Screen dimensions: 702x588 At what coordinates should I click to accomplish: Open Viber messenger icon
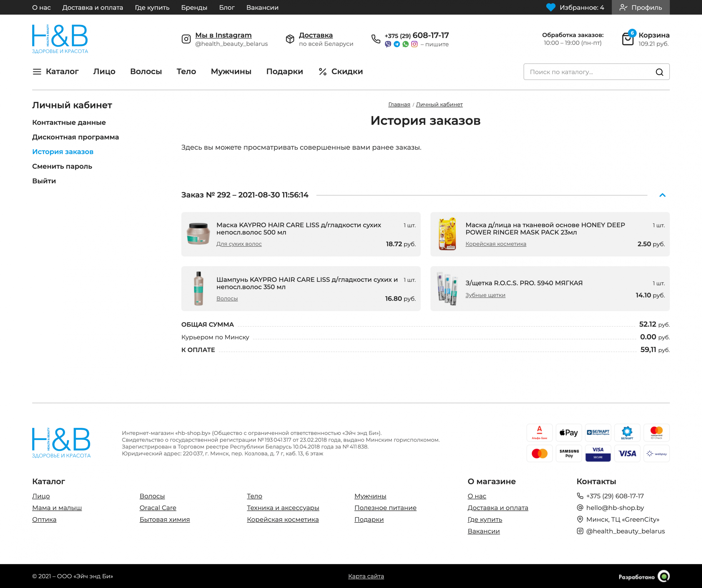click(388, 44)
